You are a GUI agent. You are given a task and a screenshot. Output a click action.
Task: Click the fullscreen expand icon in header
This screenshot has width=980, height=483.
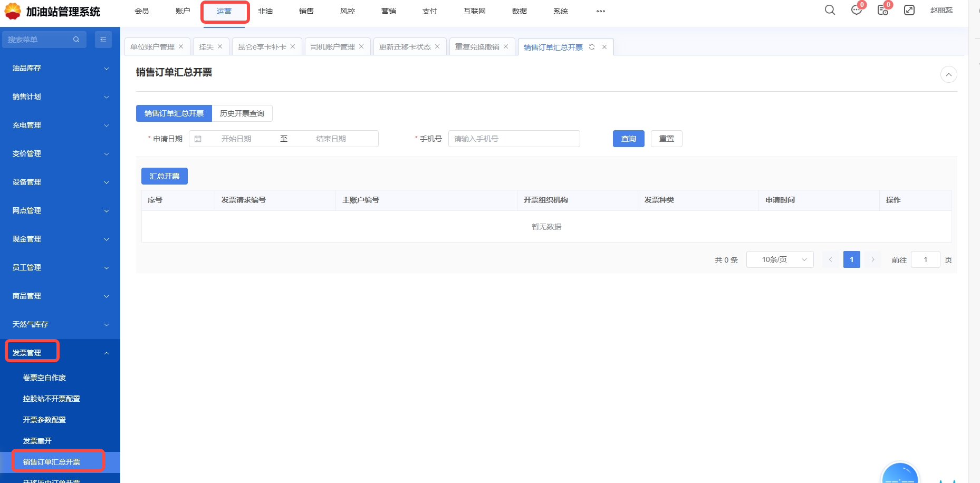click(909, 10)
